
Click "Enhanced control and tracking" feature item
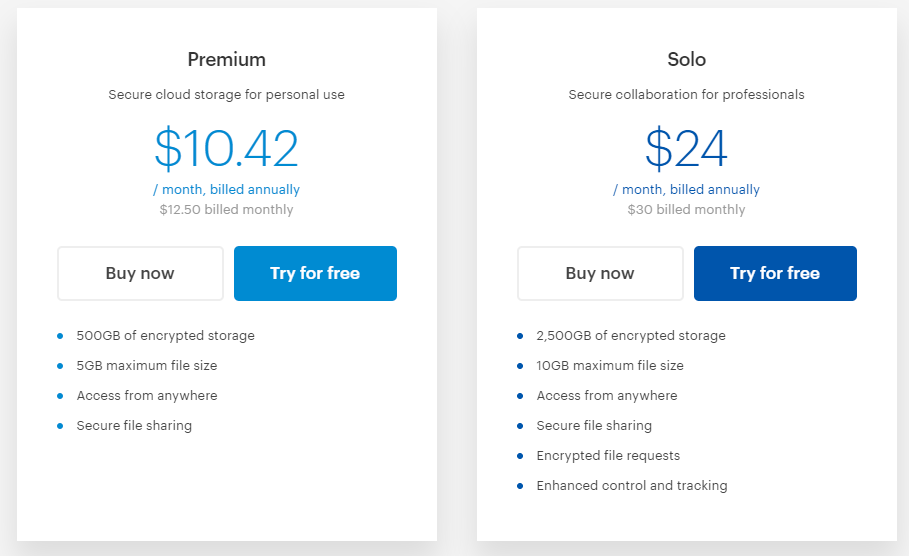pos(632,485)
